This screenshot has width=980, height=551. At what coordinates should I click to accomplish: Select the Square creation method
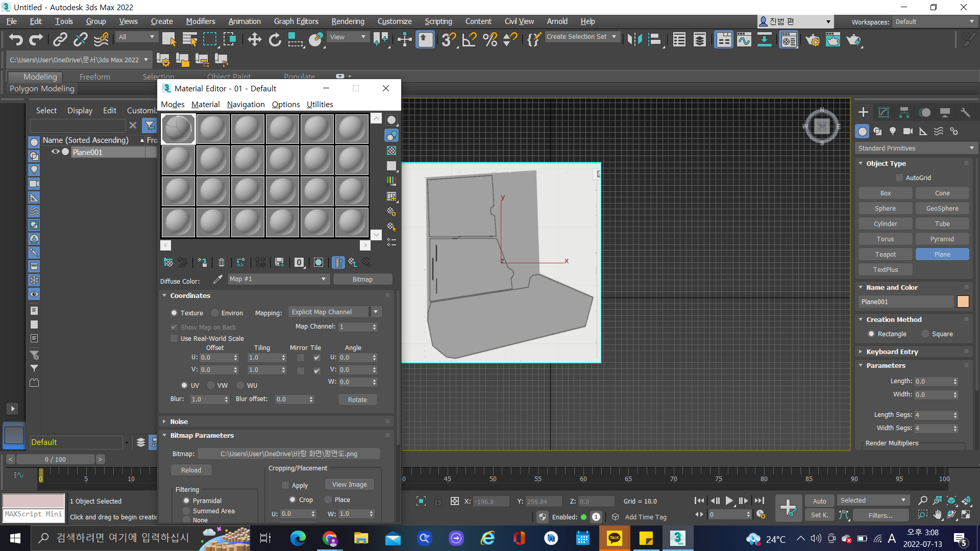(925, 334)
